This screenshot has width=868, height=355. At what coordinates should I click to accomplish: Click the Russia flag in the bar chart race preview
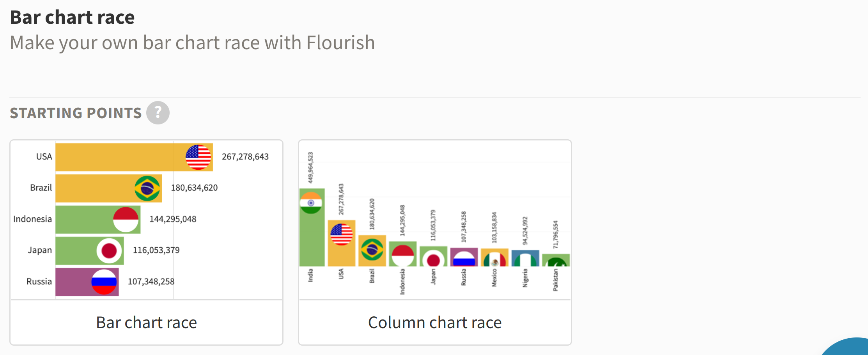click(104, 282)
